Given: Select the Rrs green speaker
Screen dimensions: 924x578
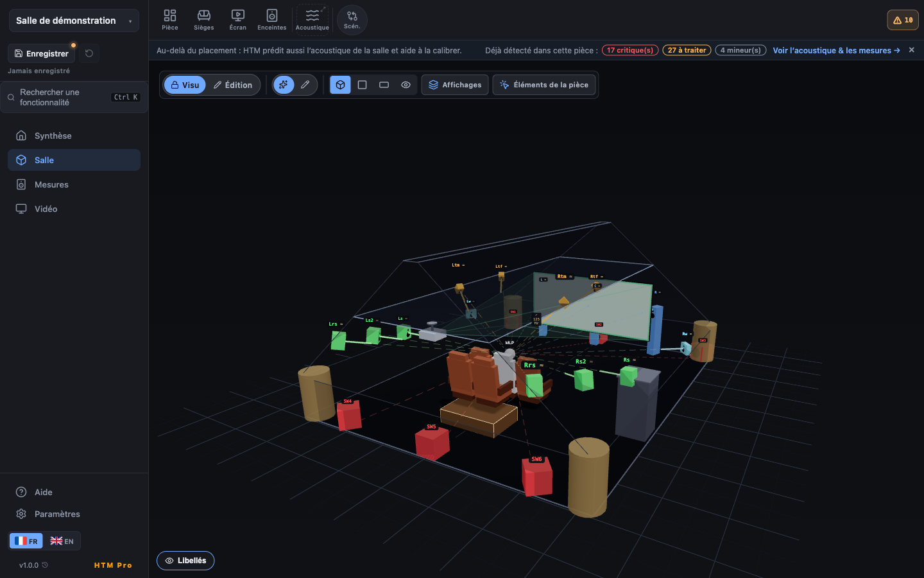Looking at the screenshot, I should click(534, 385).
